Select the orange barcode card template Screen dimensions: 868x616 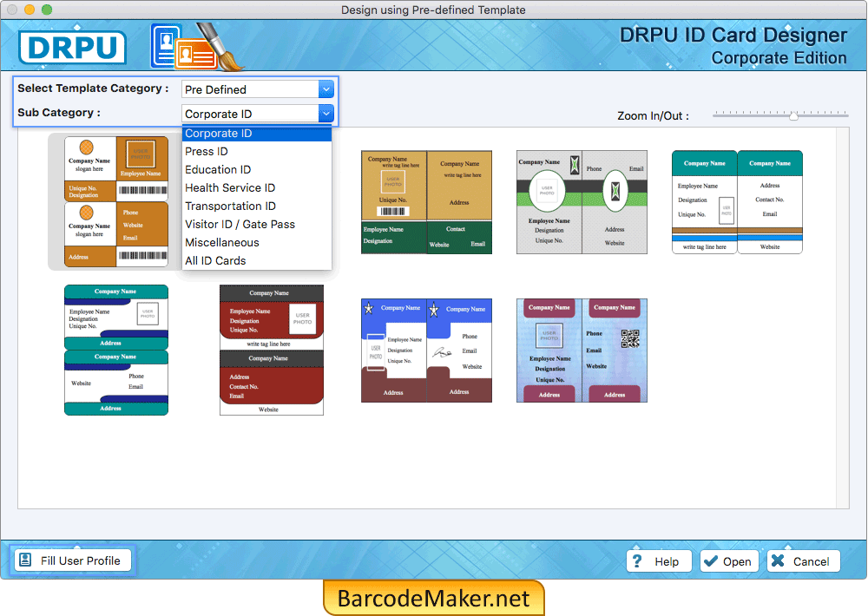click(116, 202)
